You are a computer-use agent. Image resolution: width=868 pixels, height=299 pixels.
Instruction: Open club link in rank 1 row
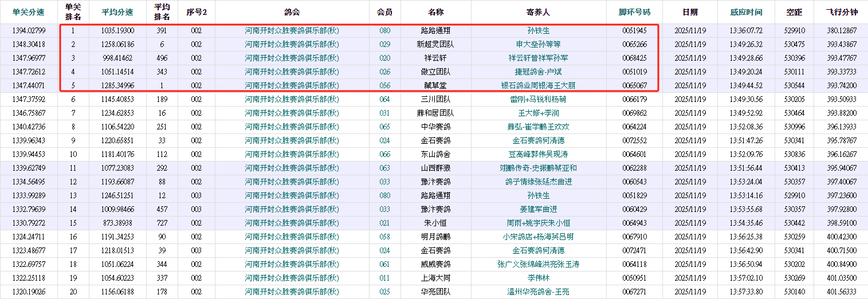tap(292, 30)
